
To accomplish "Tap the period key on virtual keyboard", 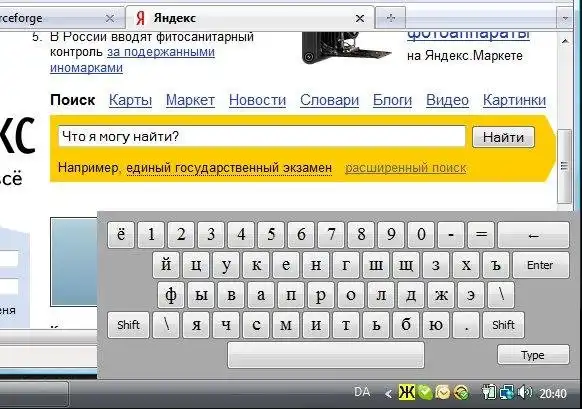I will (x=466, y=325).
